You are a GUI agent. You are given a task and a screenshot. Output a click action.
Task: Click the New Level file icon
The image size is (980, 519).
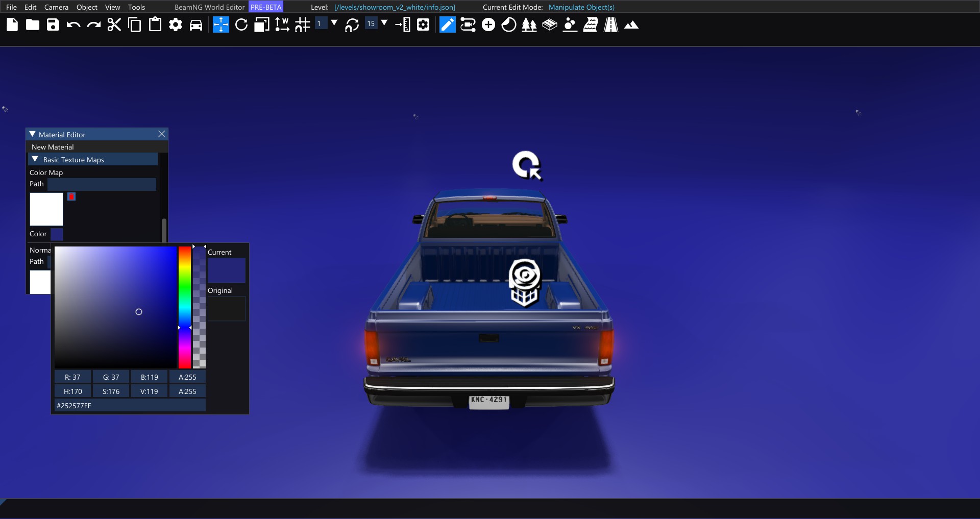pos(12,24)
